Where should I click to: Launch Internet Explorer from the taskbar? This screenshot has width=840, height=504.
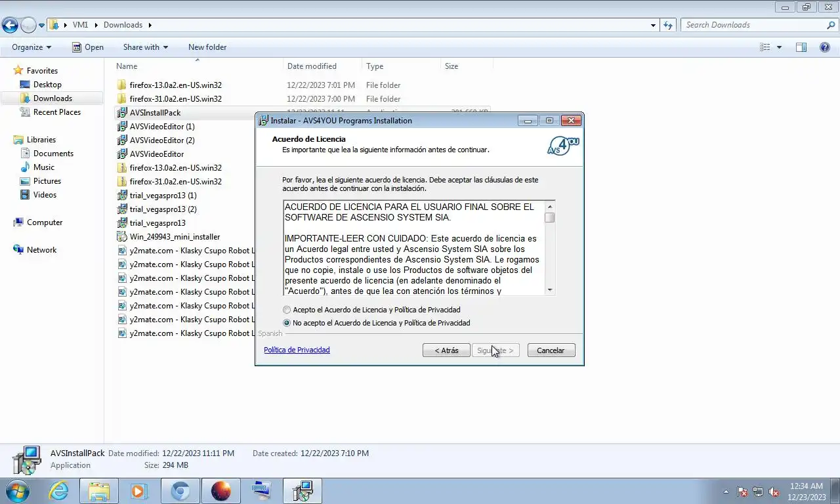click(58, 491)
